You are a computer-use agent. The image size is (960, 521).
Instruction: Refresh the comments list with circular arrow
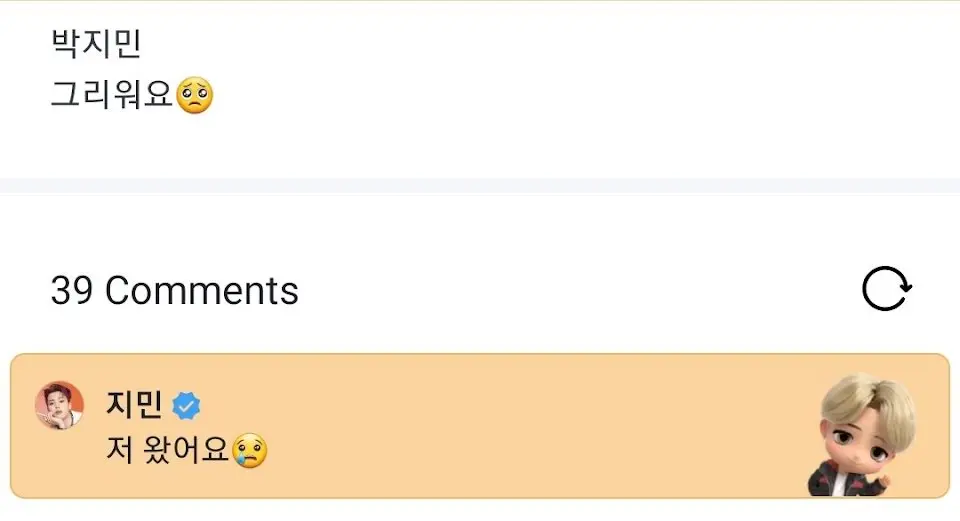click(887, 288)
